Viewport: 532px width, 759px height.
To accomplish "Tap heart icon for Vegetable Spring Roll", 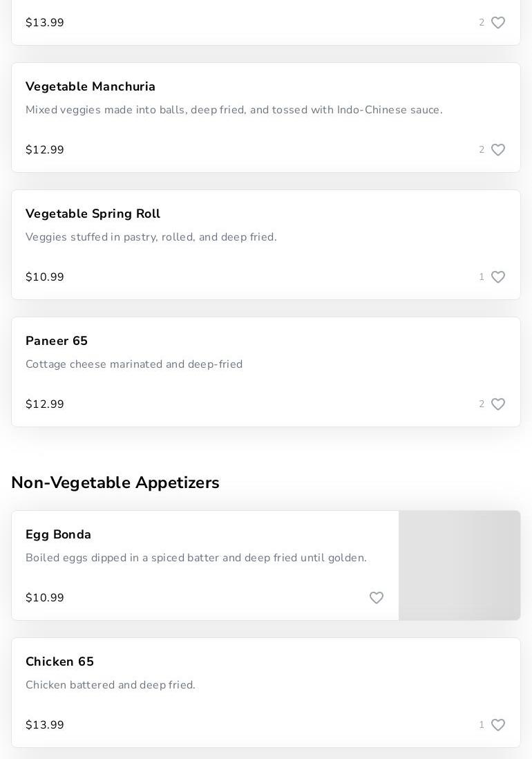I will point(497,277).
